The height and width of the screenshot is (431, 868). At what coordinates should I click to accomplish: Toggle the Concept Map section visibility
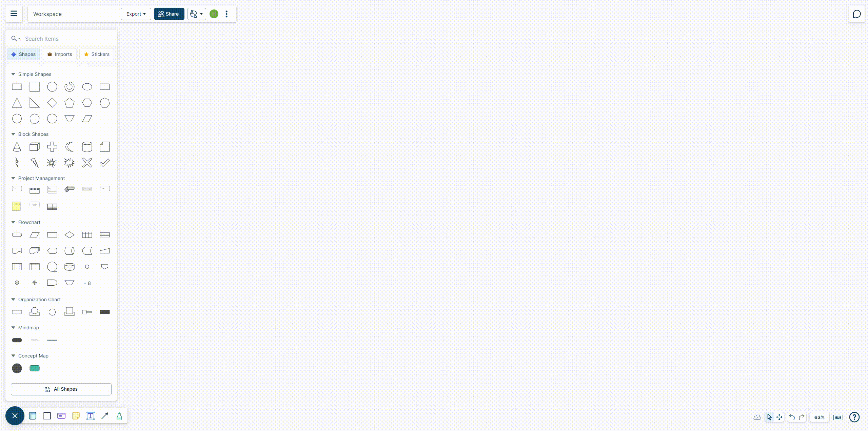click(13, 355)
